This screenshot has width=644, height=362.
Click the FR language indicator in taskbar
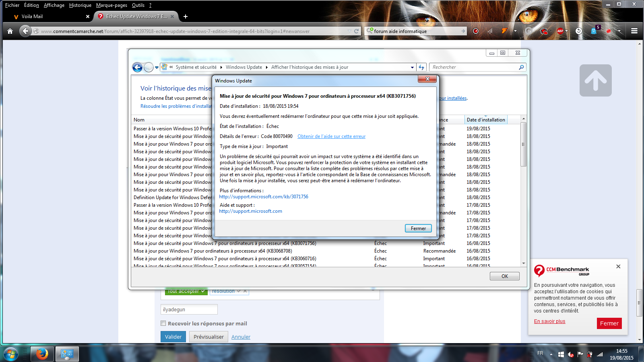click(x=540, y=353)
